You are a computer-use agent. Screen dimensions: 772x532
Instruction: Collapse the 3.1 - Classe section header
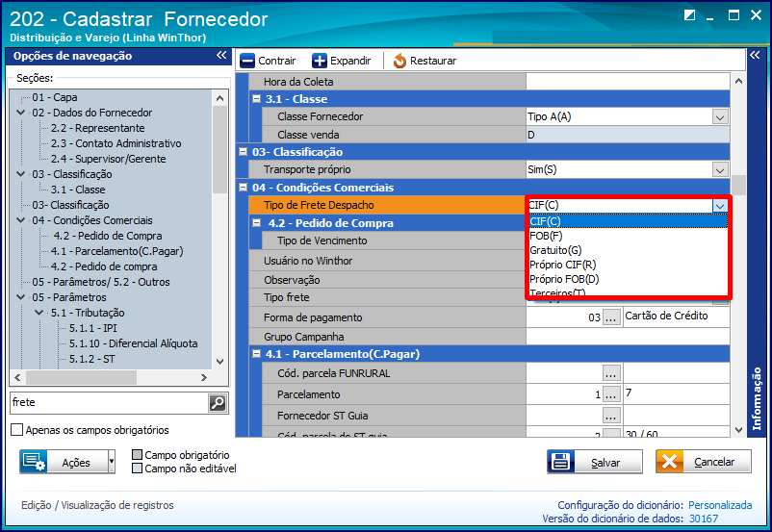click(x=256, y=98)
